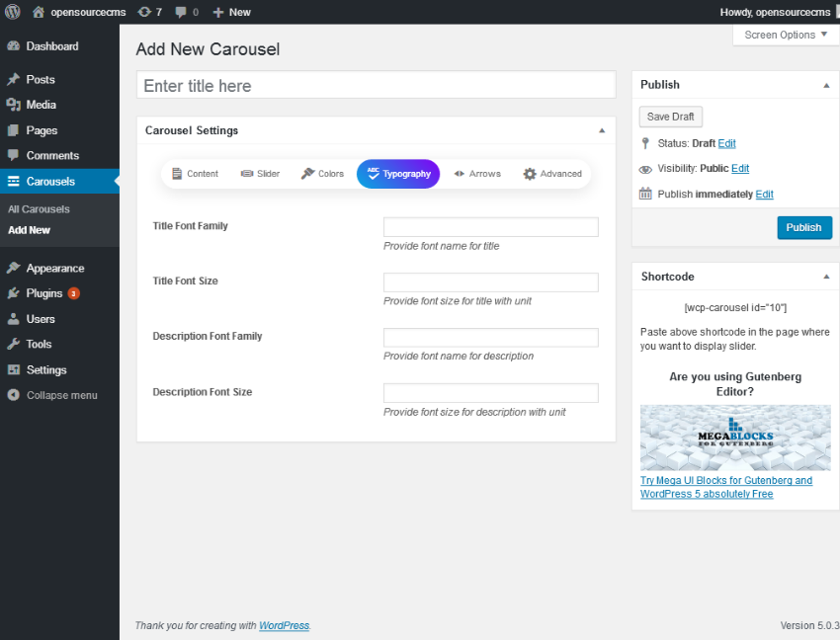This screenshot has height=640, width=840.
Task: Open the comments bubble icon in admin bar
Action: pos(181,12)
